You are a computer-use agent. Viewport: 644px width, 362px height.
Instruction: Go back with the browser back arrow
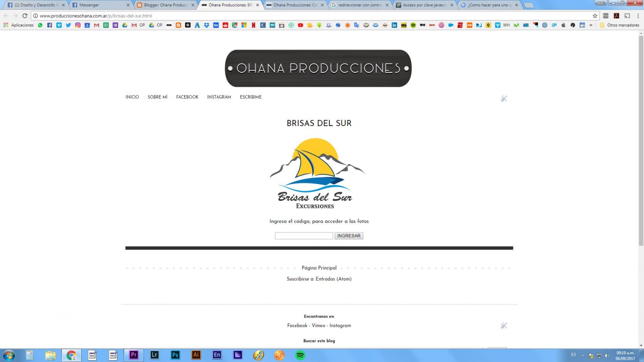click(x=6, y=16)
